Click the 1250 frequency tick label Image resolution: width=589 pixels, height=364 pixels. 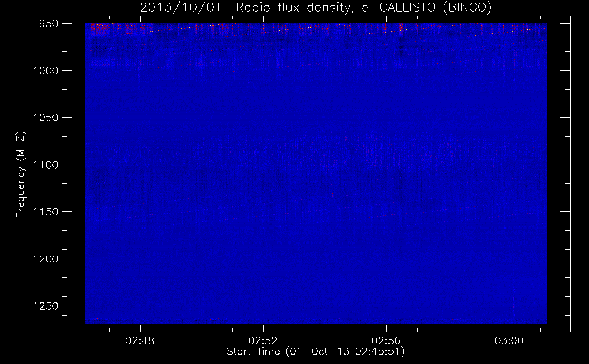[46, 306]
